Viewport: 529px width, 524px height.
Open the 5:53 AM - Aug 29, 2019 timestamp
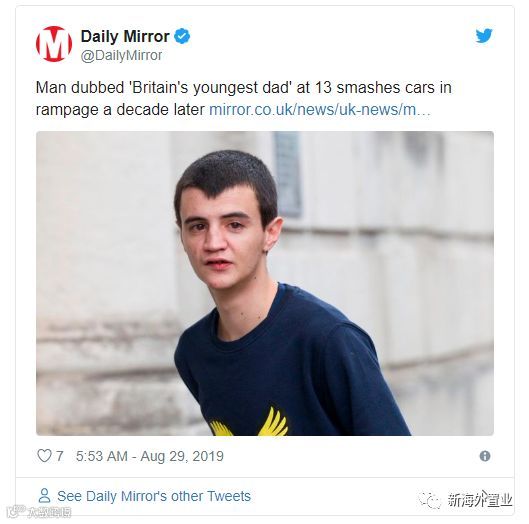coord(149,456)
